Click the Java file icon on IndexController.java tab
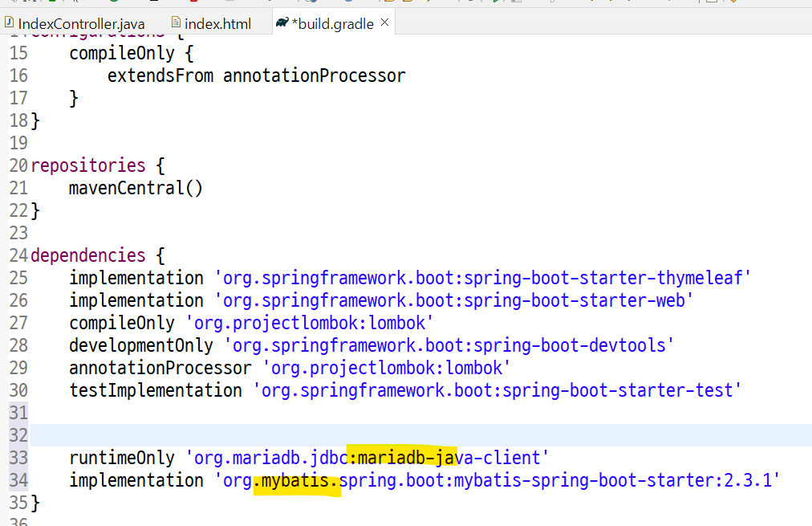The image size is (812, 526). (9, 22)
